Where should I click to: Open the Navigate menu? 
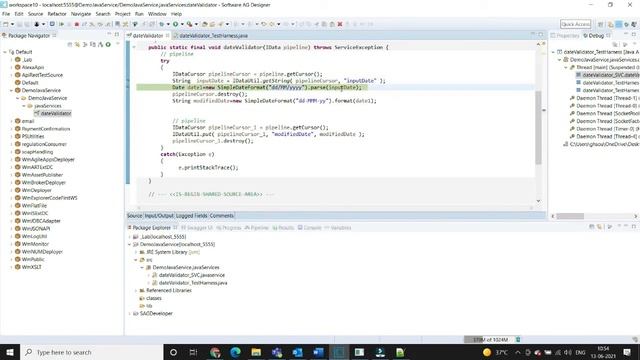click(x=81, y=14)
